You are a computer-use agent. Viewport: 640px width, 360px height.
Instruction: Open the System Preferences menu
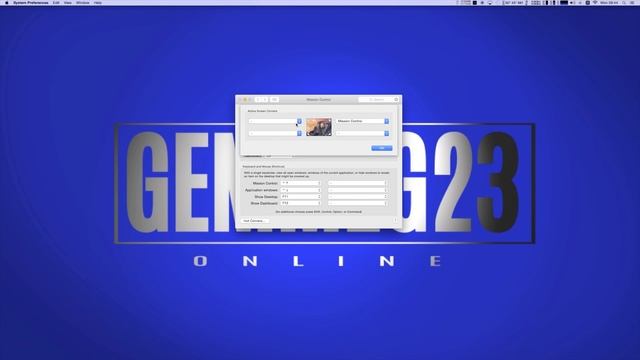(31, 2)
